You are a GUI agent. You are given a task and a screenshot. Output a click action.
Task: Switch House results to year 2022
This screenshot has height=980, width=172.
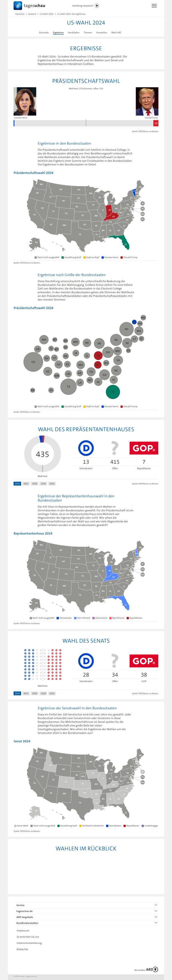26,484
